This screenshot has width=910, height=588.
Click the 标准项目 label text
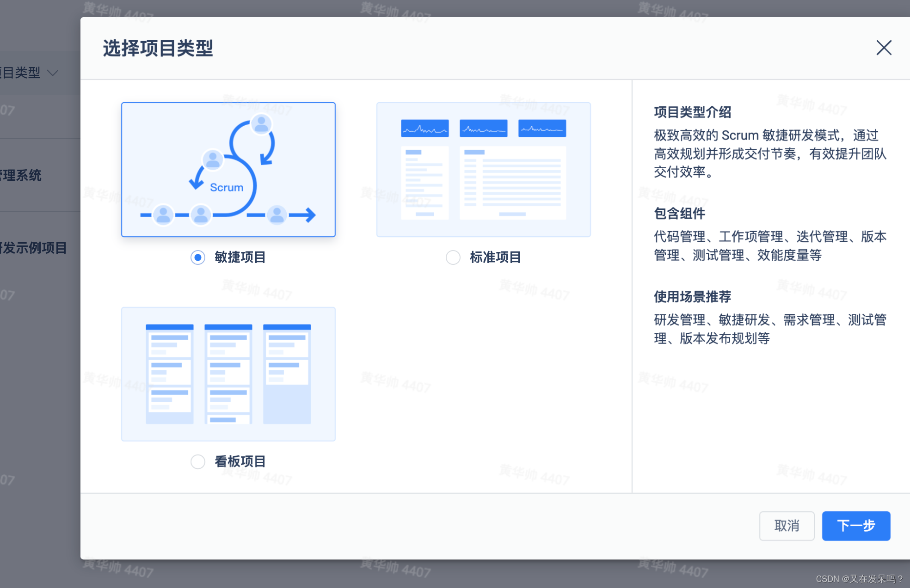click(495, 257)
